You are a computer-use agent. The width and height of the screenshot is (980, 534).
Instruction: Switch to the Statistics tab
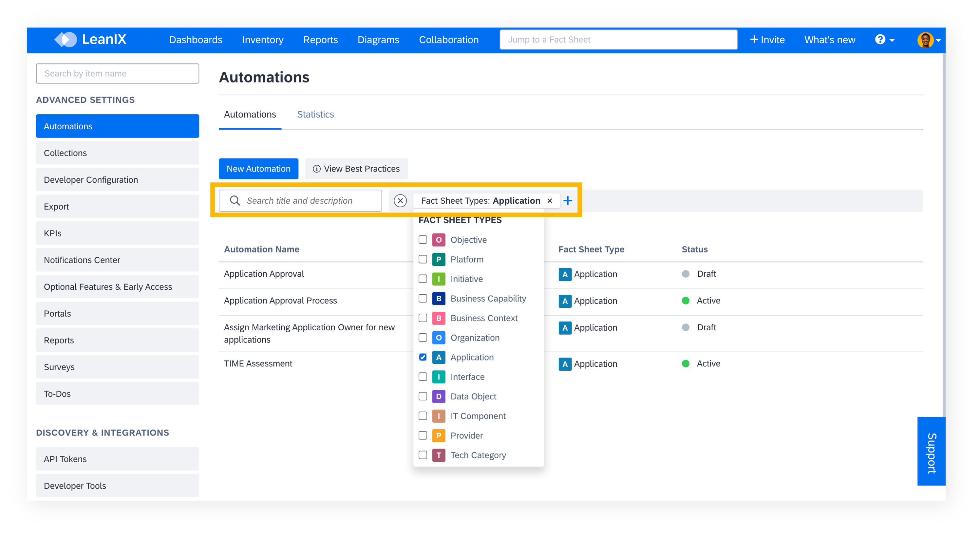tap(315, 115)
